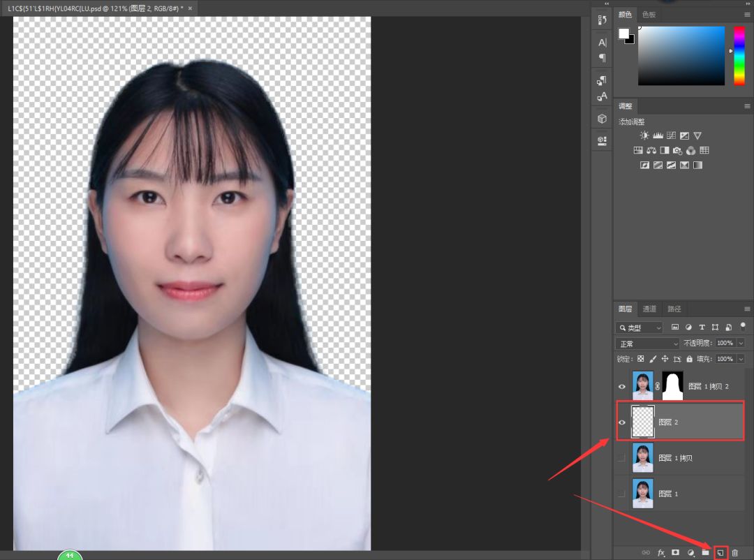Click the foreground color swatch
The width and height of the screenshot is (754, 560).
tap(623, 34)
